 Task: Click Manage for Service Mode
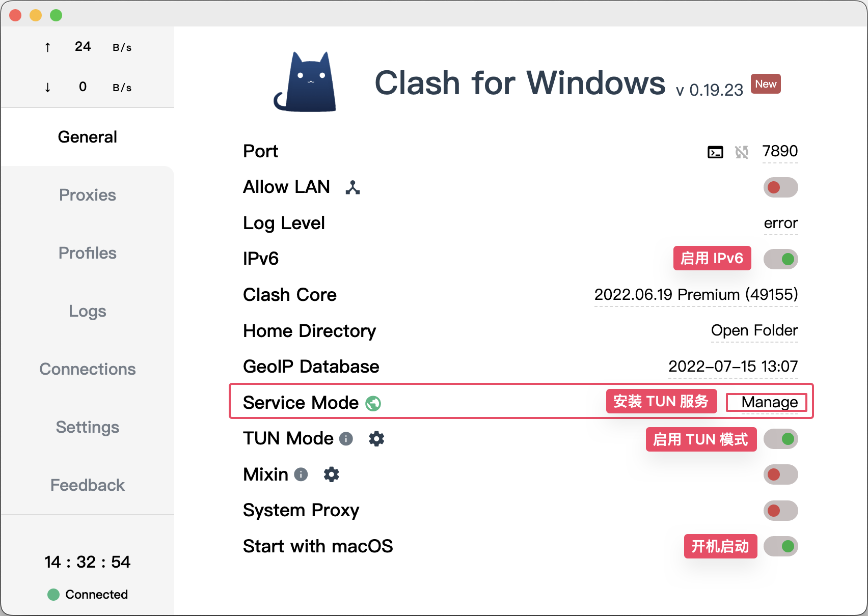[x=769, y=402]
